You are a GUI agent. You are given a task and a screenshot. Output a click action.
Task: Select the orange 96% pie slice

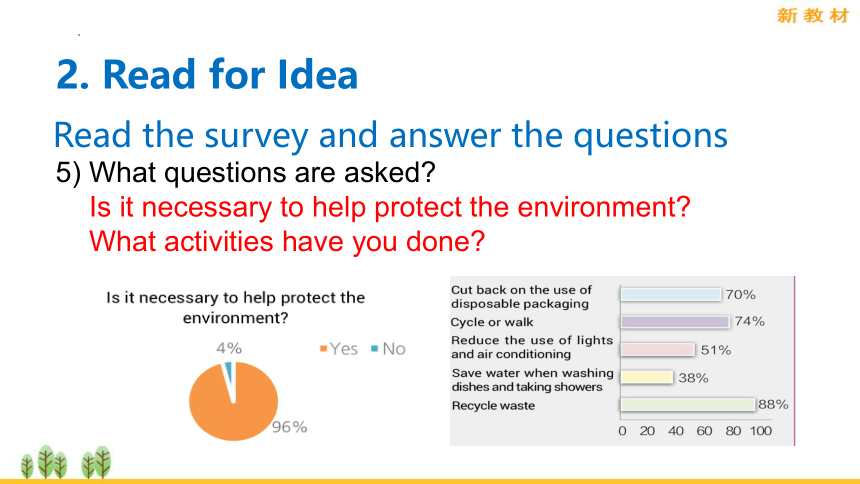pyautogui.click(x=234, y=402)
